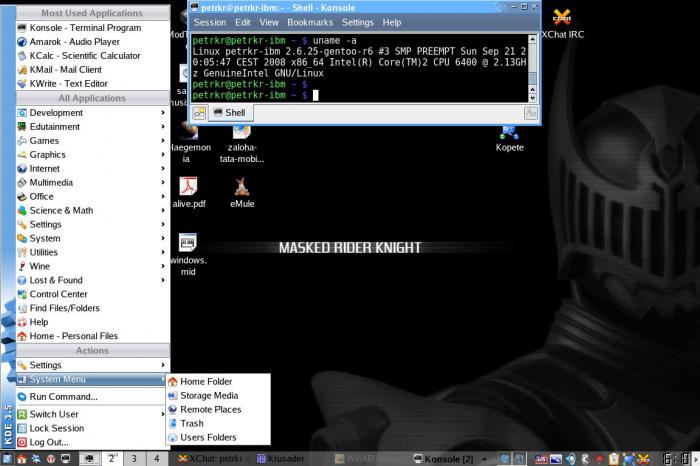This screenshot has width=700, height=466.
Task: Choose Find Files/Folders entry
Action: pyautogui.click(x=92, y=308)
